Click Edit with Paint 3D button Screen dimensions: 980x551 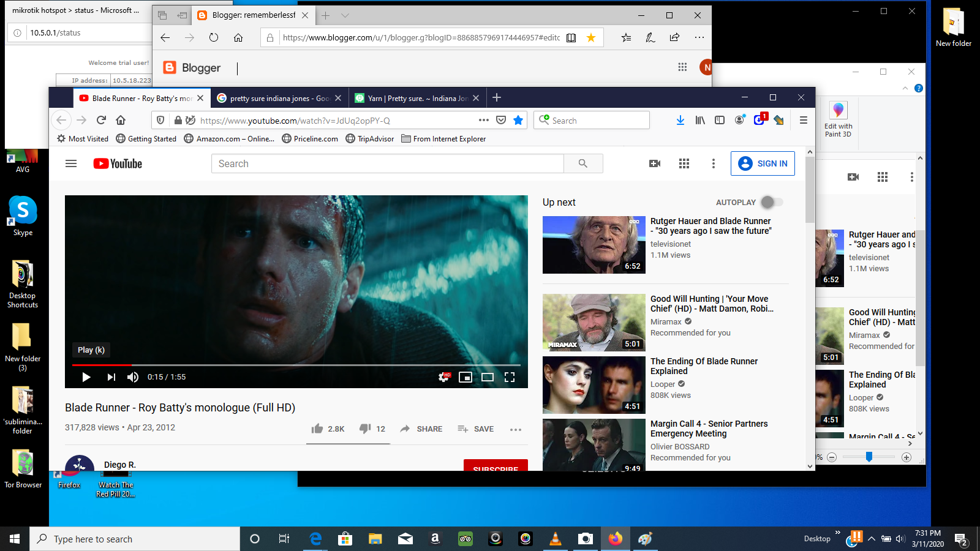point(839,119)
